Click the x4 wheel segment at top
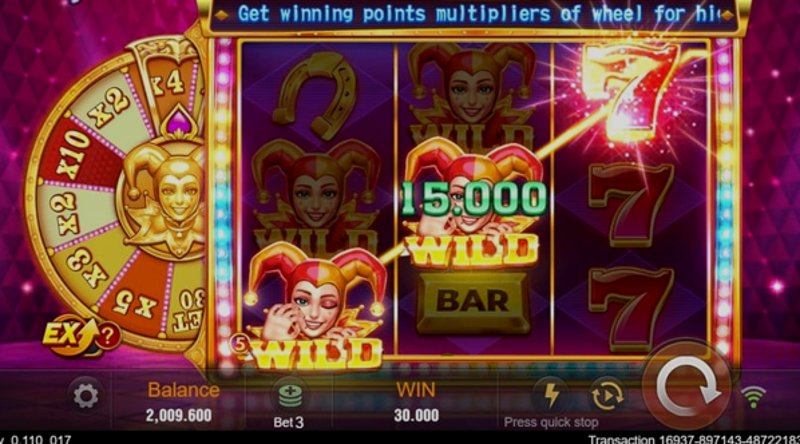This screenshot has width=800, height=444. tap(167, 82)
